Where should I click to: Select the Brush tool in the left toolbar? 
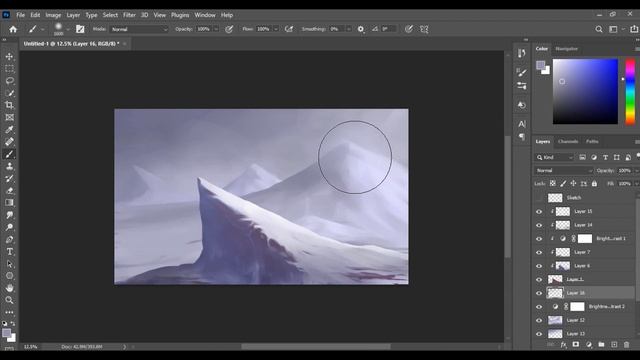pos(9,154)
